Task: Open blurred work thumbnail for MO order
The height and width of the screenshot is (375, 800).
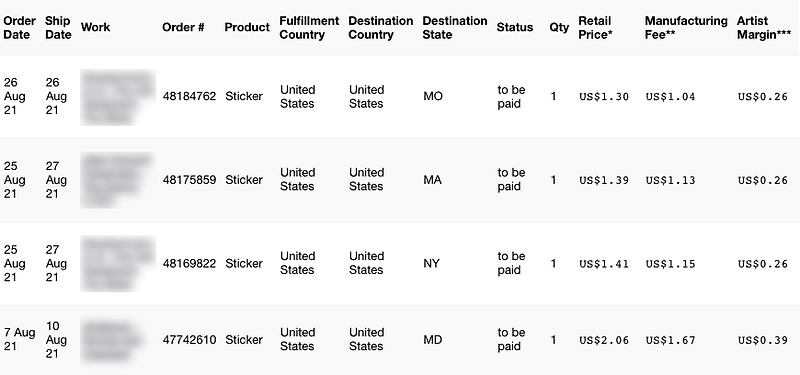Action: (x=118, y=97)
